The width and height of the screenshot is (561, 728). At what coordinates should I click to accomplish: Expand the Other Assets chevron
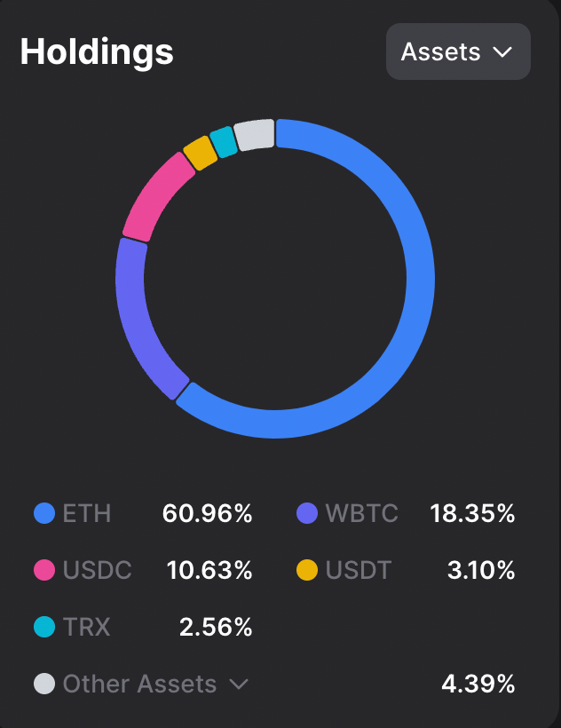pos(238,684)
